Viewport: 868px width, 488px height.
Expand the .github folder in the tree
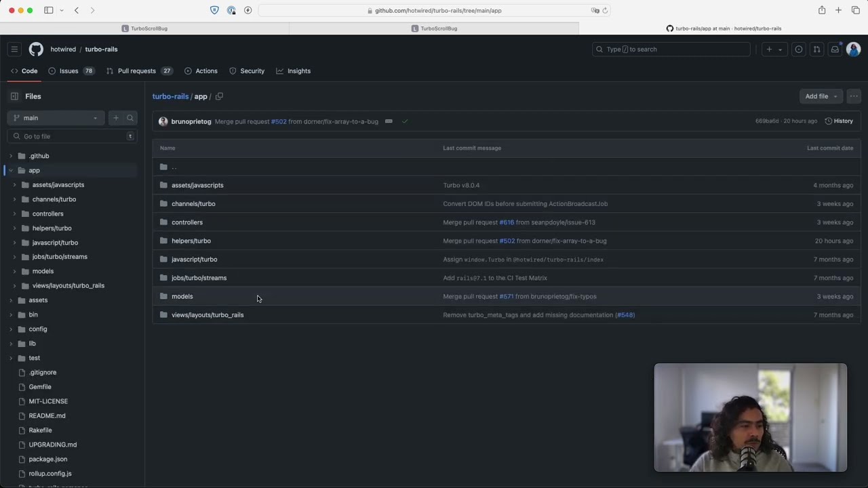point(11,156)
